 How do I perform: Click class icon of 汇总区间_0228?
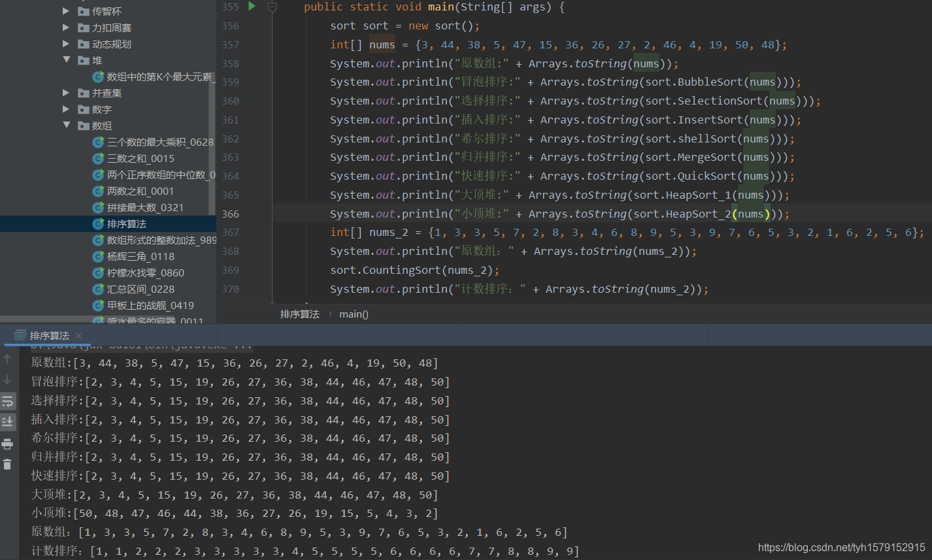click(x=98, y=289)
